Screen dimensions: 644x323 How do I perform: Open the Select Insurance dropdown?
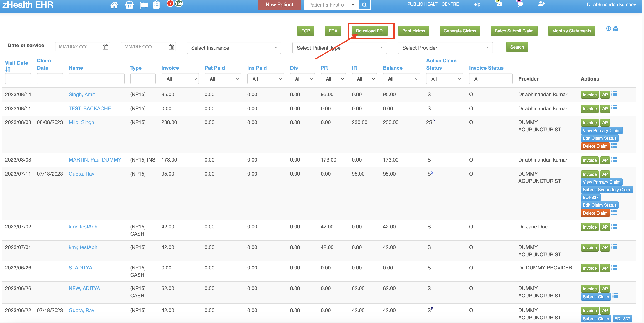[x=234, y=48]
